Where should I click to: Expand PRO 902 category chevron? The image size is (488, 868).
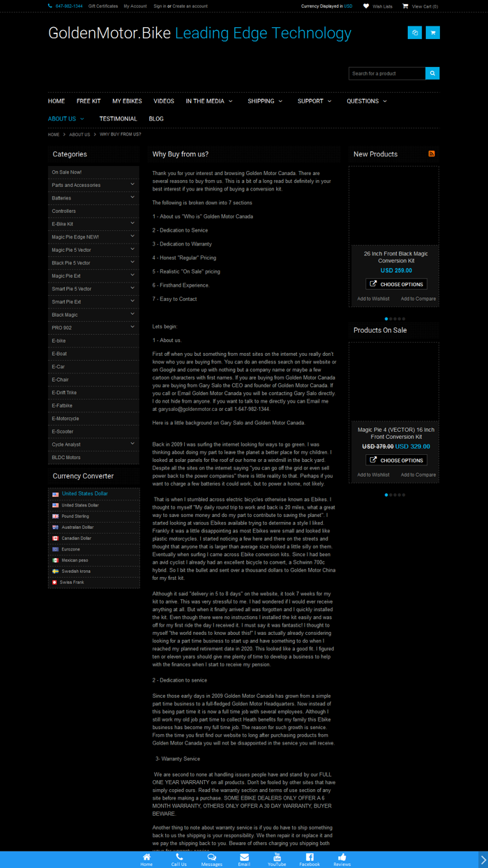tap(132, 327)
